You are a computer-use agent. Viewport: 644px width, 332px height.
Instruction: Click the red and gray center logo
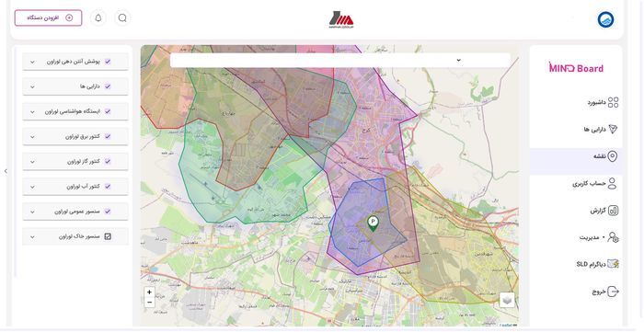click(x=341, y=19)
